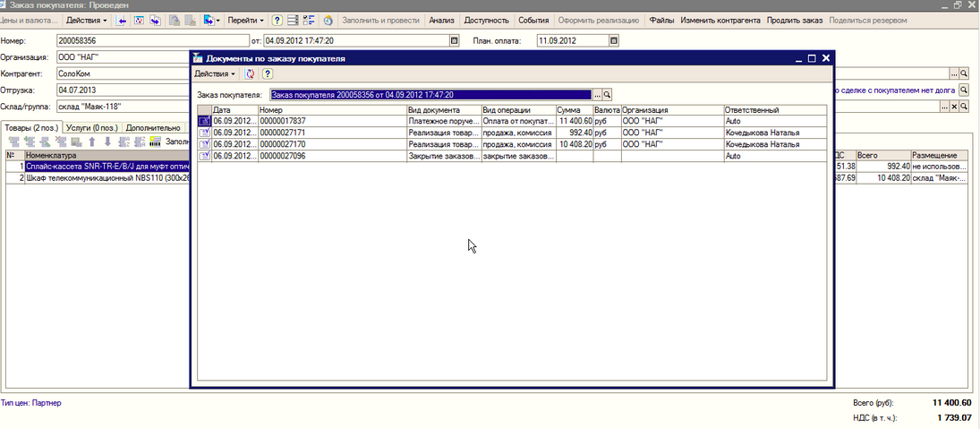Click the ellipsis button of the Заказ покупателя field
Viewport: 980px width, 429px height.
click(x=597, y=95)
